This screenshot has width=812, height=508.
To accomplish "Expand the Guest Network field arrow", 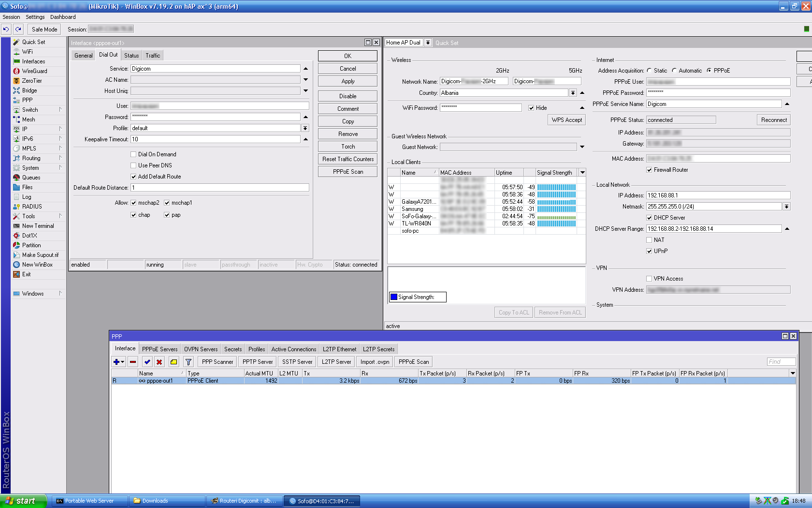I will 582,147.
